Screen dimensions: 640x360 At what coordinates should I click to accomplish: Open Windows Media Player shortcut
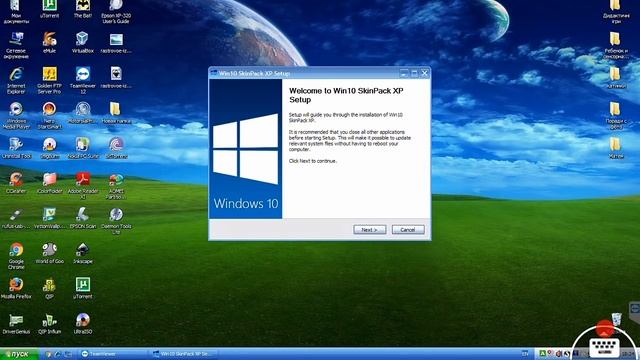[x=16, y=116]
